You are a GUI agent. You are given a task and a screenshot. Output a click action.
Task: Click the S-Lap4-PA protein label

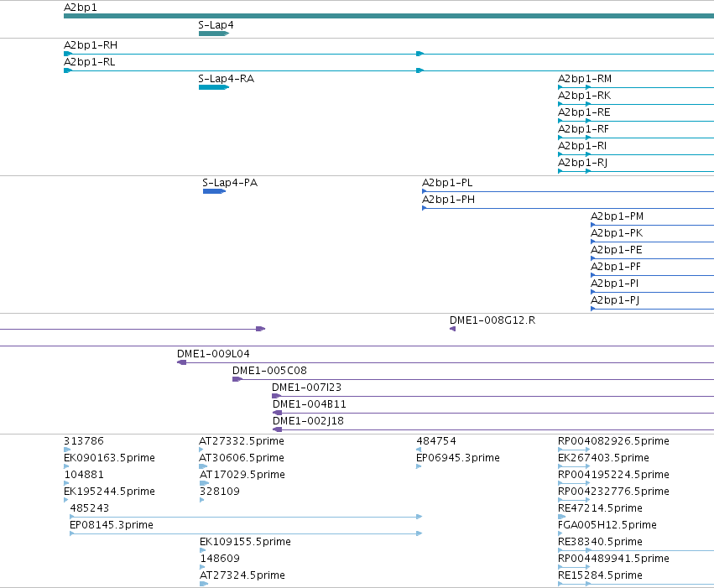(230, 183)
